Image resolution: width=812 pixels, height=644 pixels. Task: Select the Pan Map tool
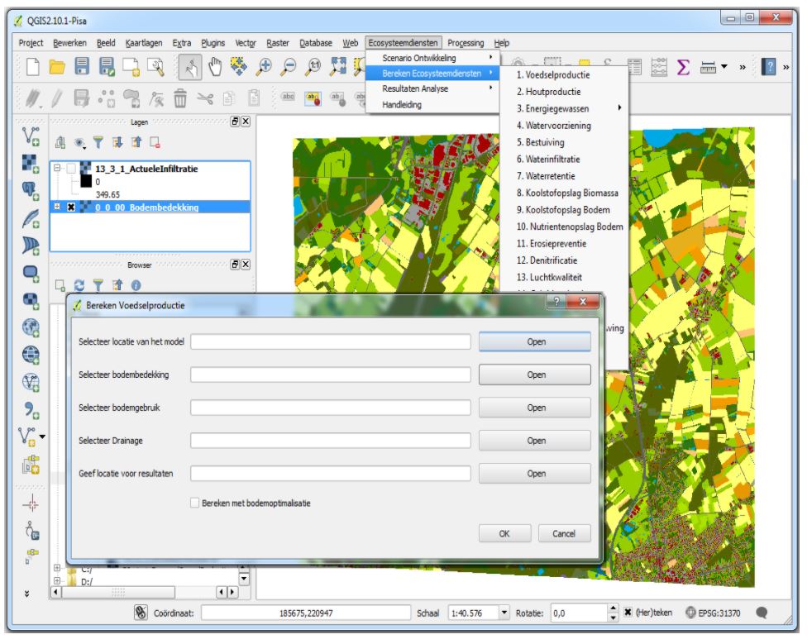click(x=215, y=66)
